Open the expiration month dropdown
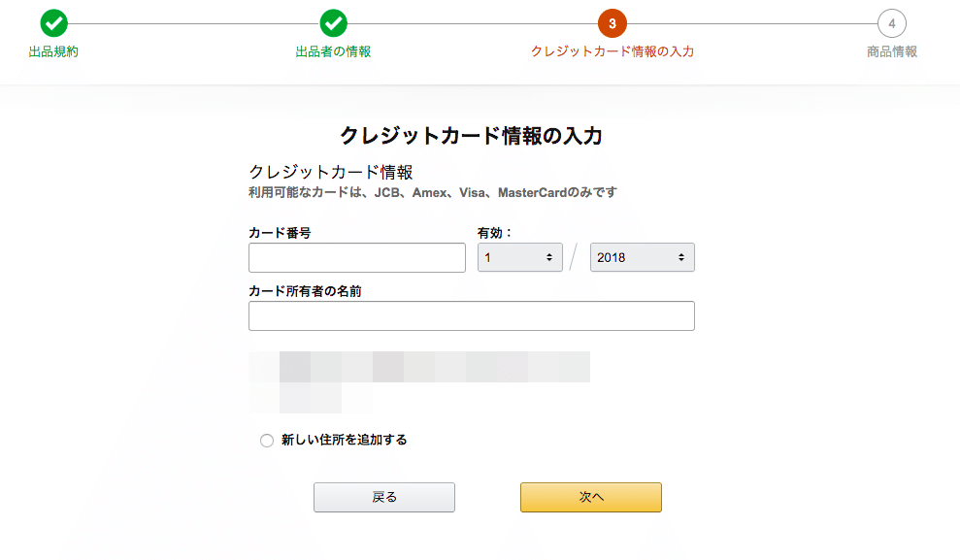 [x=519, y=257]
